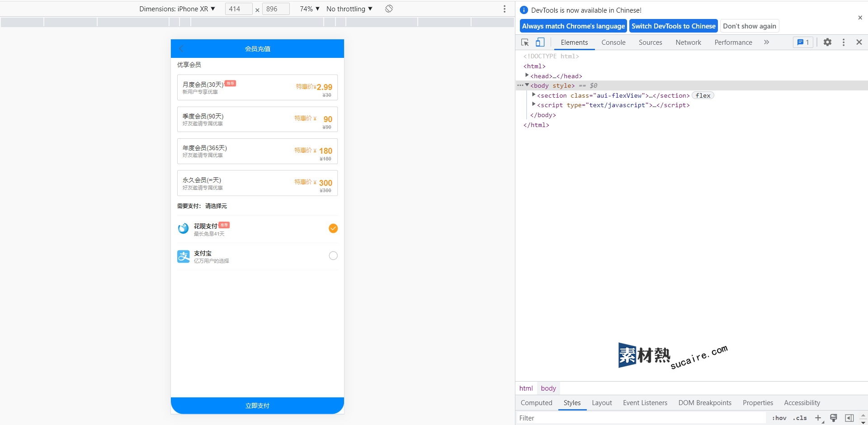Select the 季度会员(90天) plan card
The image size is (868, 425).
[257, 119]
